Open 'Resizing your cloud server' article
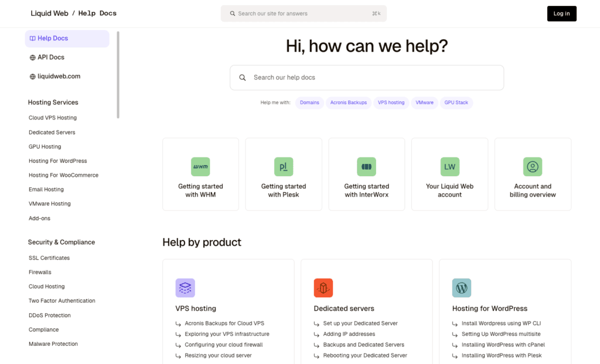 click(218, 356)
